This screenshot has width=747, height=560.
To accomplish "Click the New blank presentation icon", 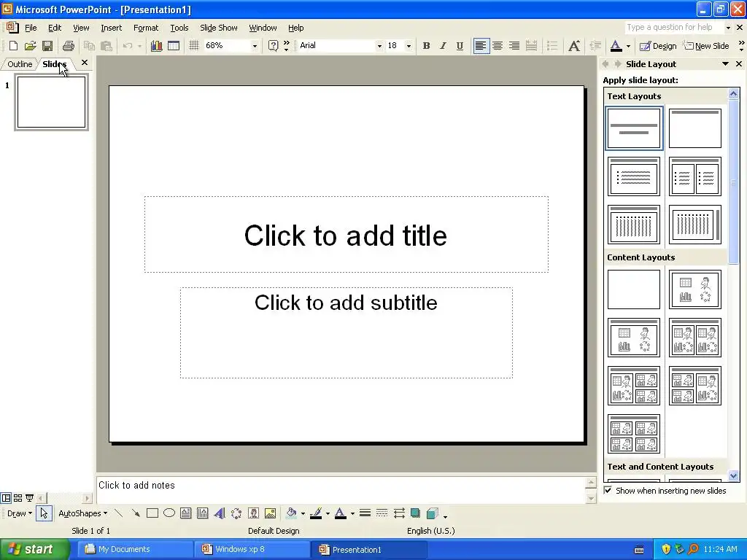I will [x=13, y=46].
